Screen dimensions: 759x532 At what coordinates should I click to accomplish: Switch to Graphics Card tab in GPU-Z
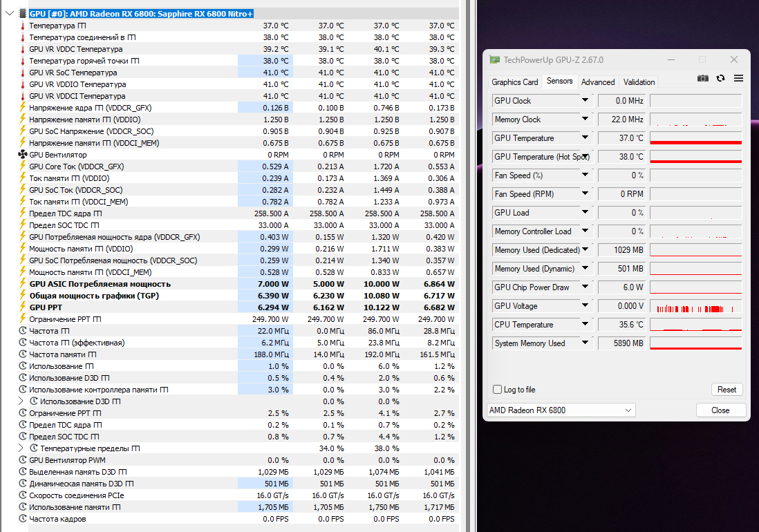click(514, 82)
